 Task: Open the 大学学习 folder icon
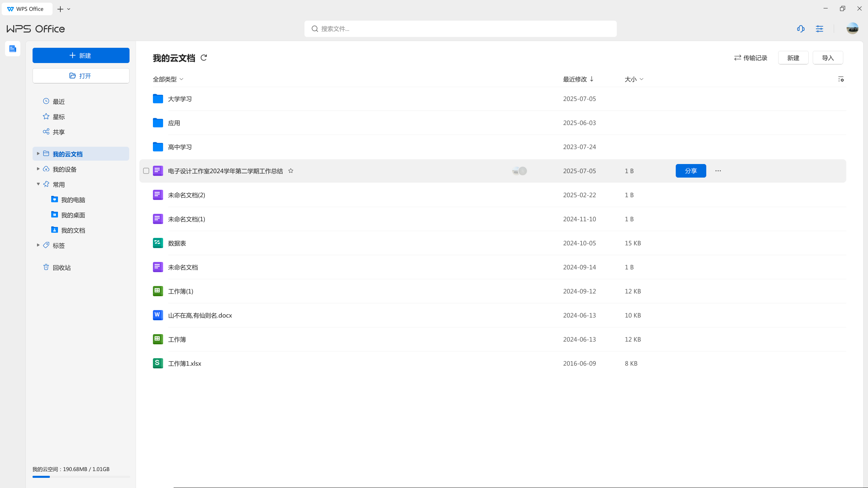[158, 99]
